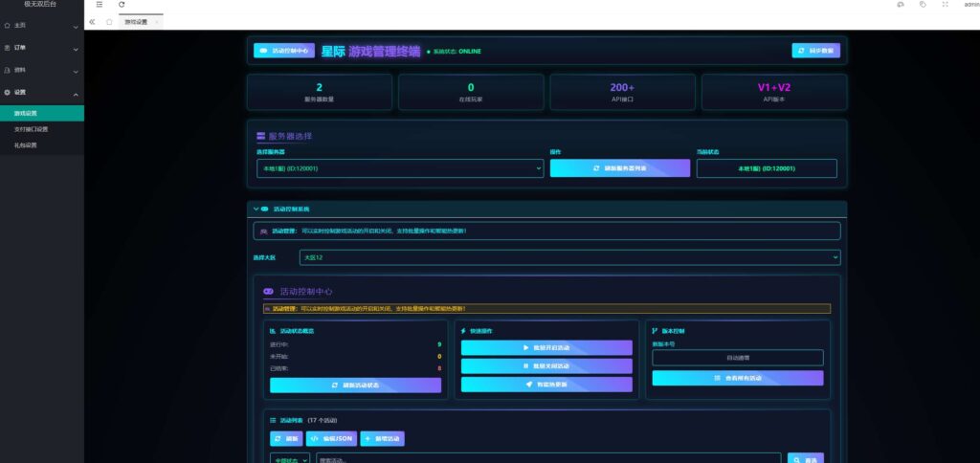The height and width of the screenshot is (463, 980).
Task: Click the 同步数据 button
Action: coord(816,51)
